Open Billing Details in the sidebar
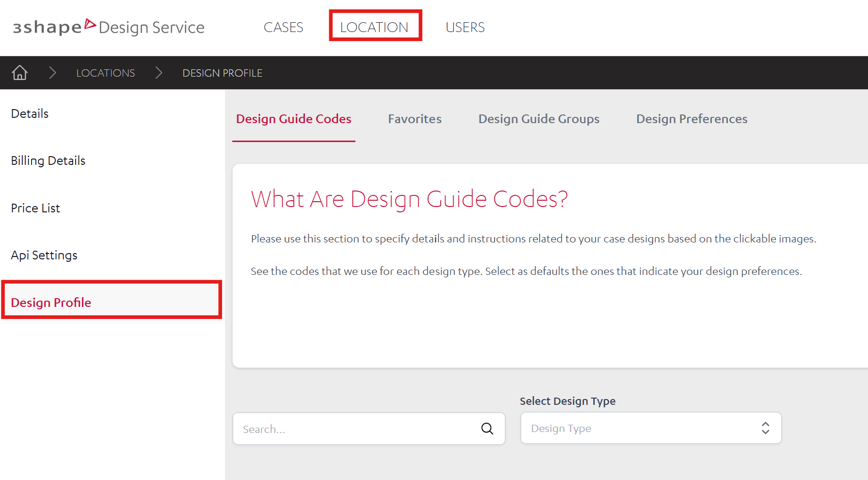The height and width of the screenshot is (480, 868). point(48,161)
